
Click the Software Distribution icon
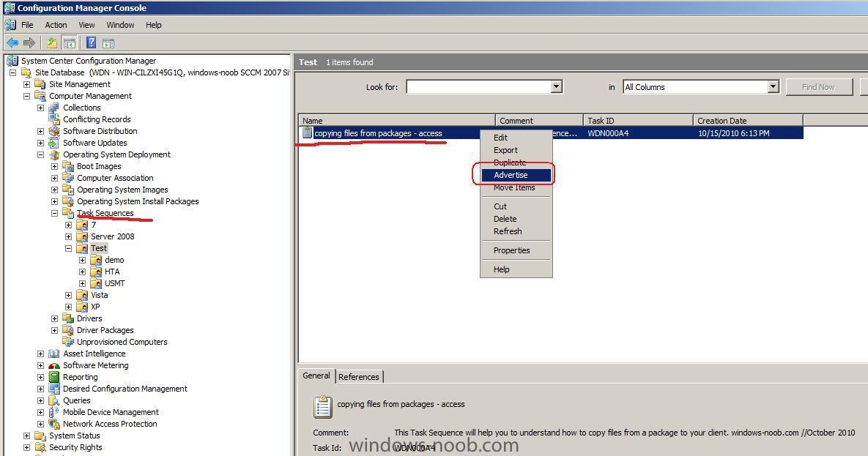tap(53, 131)
